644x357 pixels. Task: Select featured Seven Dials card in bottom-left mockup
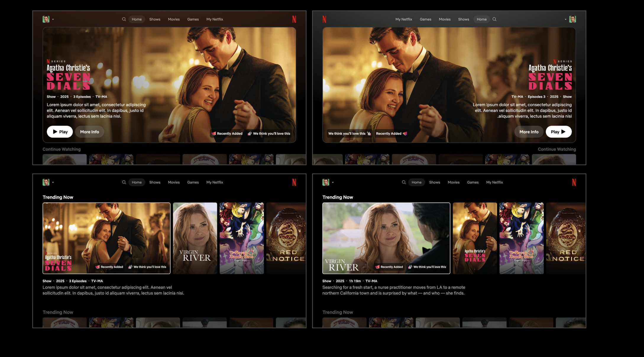(x=106, y=238)
